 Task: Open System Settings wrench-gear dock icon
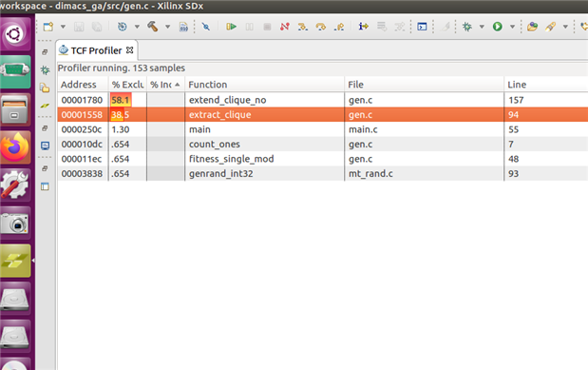coord(15,185)
